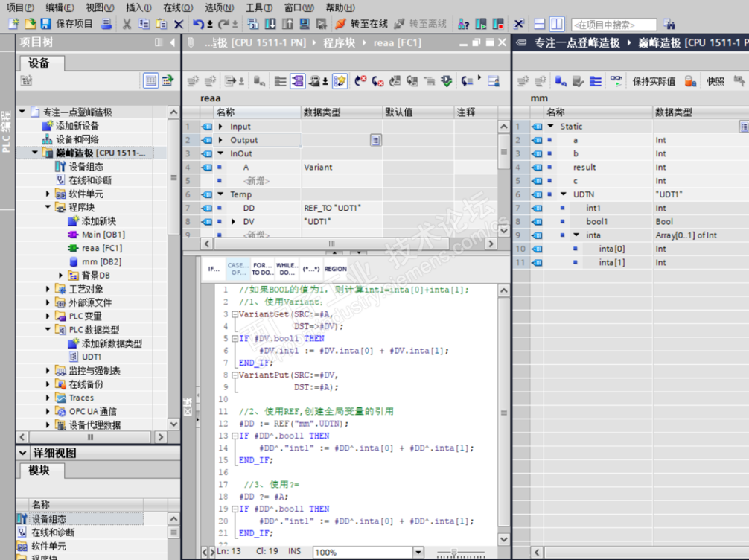Screen dimensions: 749x560
Task: Expand the 工艺对象 (technology objects) folder
Action: pos(48,290)
